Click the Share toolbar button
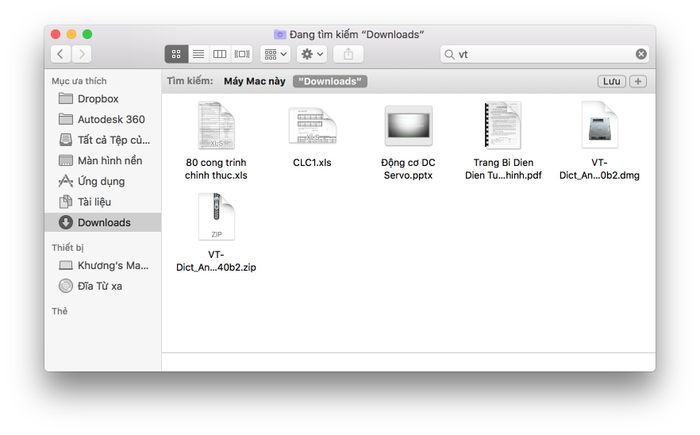Screen dimensions: 700x435 (348, 54)
